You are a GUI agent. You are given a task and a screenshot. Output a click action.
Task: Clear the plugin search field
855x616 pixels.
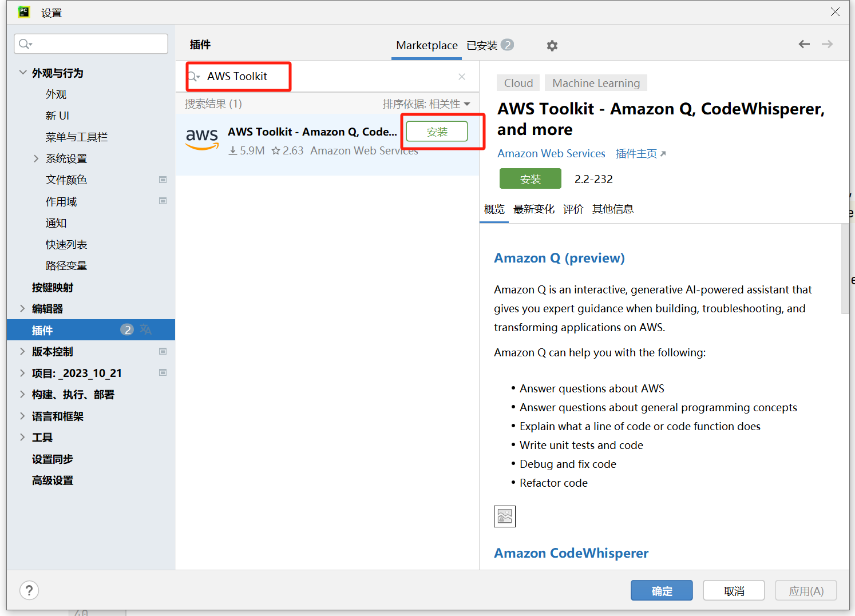[x=462, y=77]
